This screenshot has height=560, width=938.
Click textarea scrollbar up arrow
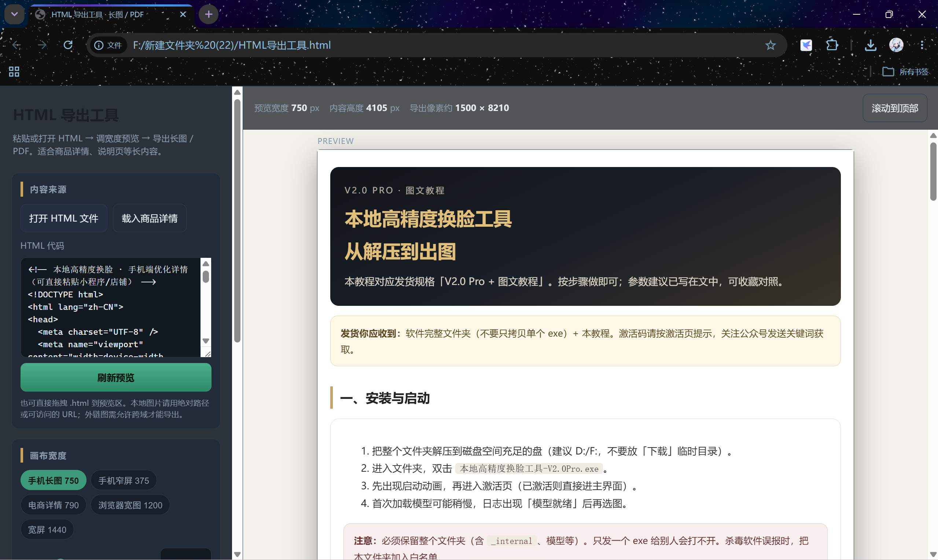point(206,263)
